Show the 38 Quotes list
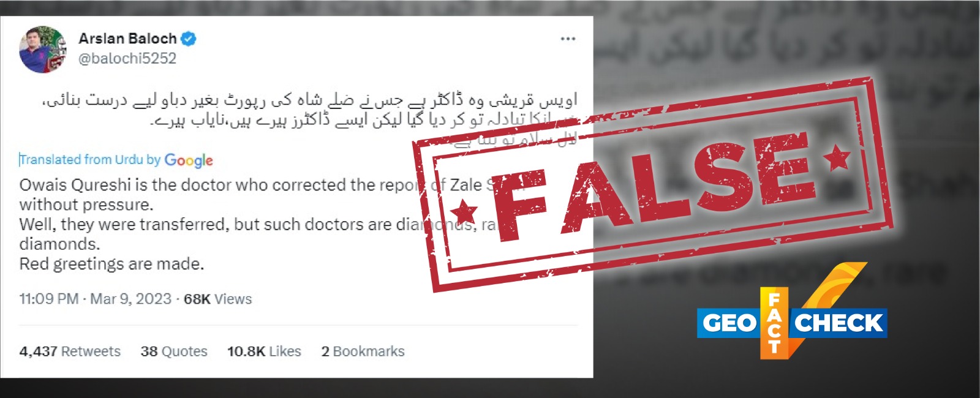This screenshot has height=398, width=980. (x=174, y=351)
